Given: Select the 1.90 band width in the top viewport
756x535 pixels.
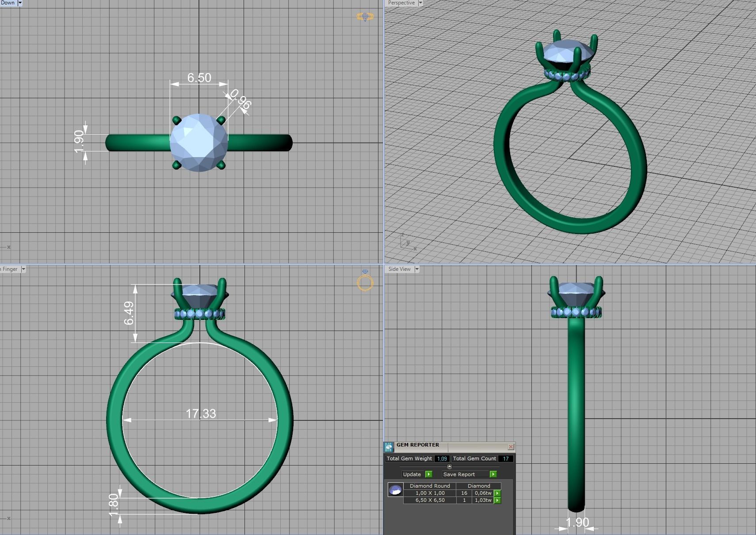Looking at the screenshot, I should pos(79,141).
